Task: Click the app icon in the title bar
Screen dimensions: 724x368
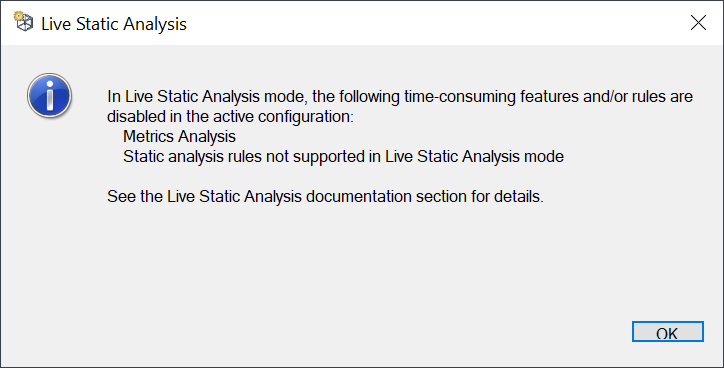Action: [x=23, y=22]
